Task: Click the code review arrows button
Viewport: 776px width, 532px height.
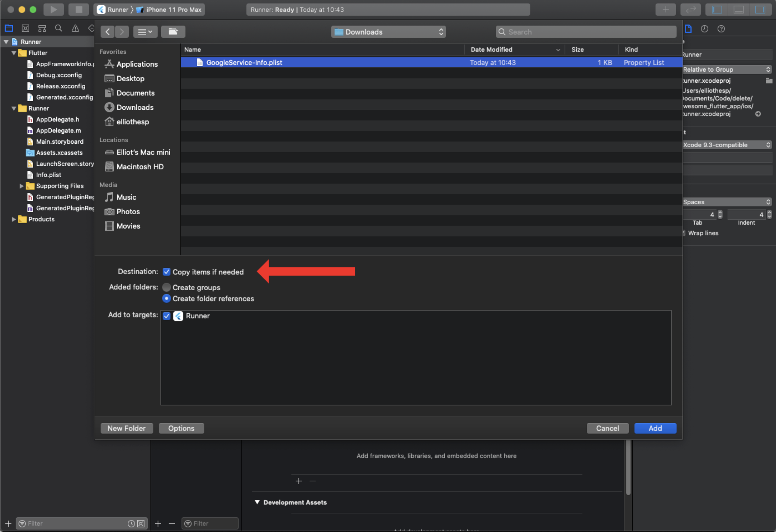Action: click(690, 9)
